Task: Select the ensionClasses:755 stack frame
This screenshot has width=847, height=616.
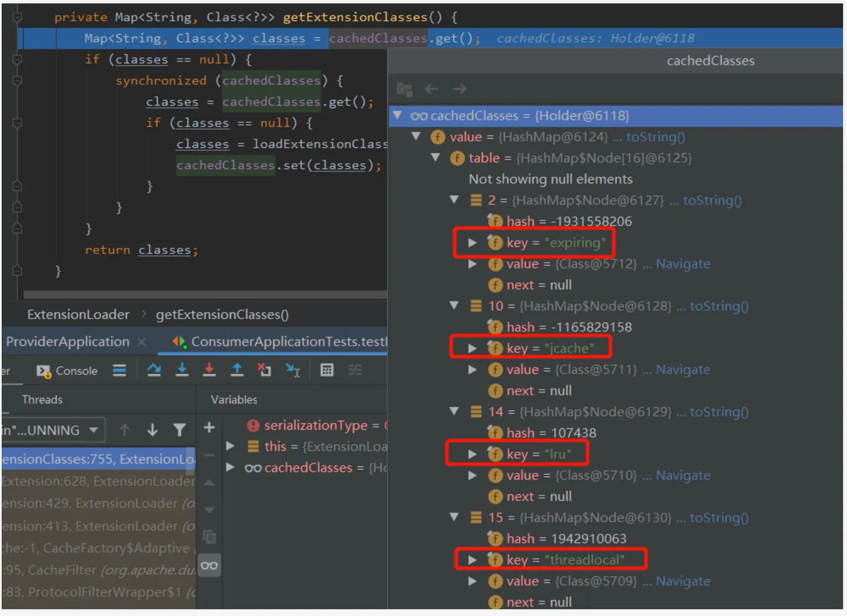Action: click(99, 459)
